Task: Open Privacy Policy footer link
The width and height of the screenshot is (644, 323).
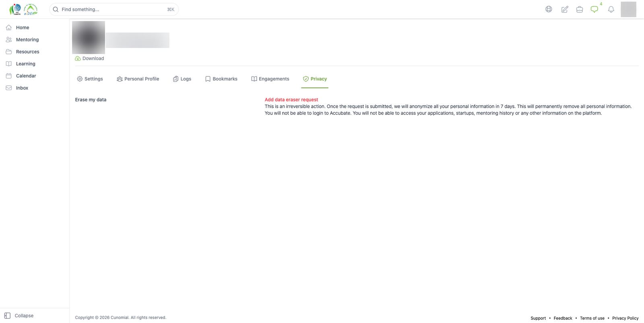Action: click(x=625, y=318)
